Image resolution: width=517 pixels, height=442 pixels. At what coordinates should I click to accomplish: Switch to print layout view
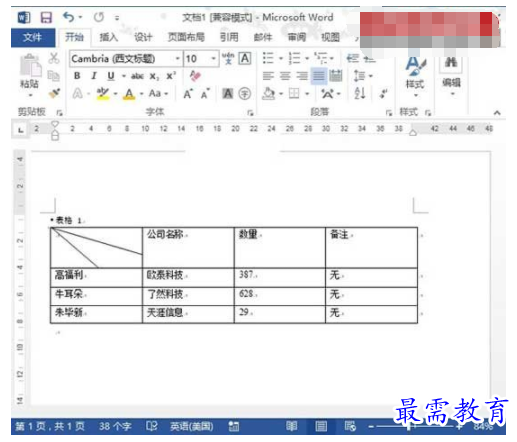pos(321,426)
